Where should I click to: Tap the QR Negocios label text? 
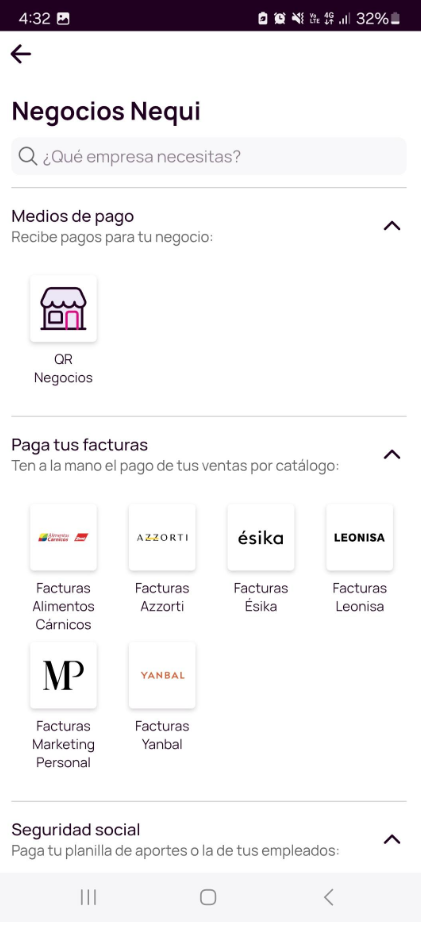click(63, 369)
